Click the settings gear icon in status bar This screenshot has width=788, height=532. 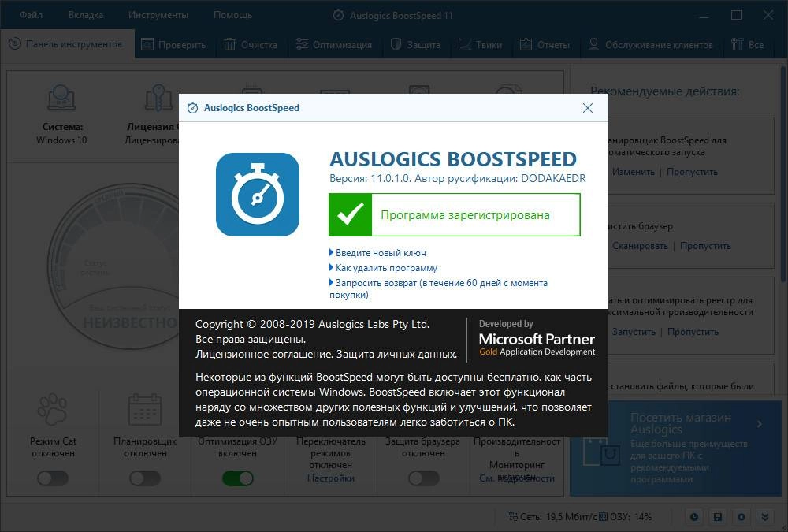click(x=742, y=517)
